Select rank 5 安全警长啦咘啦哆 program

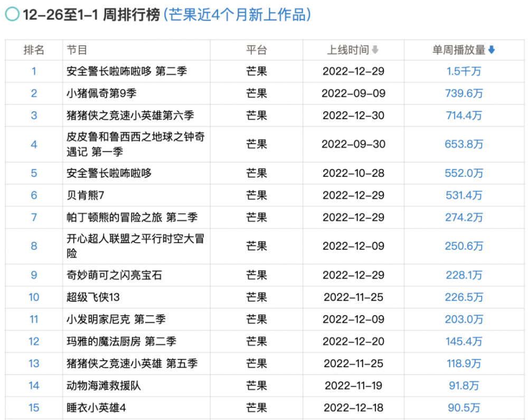[x=109, y=173]
